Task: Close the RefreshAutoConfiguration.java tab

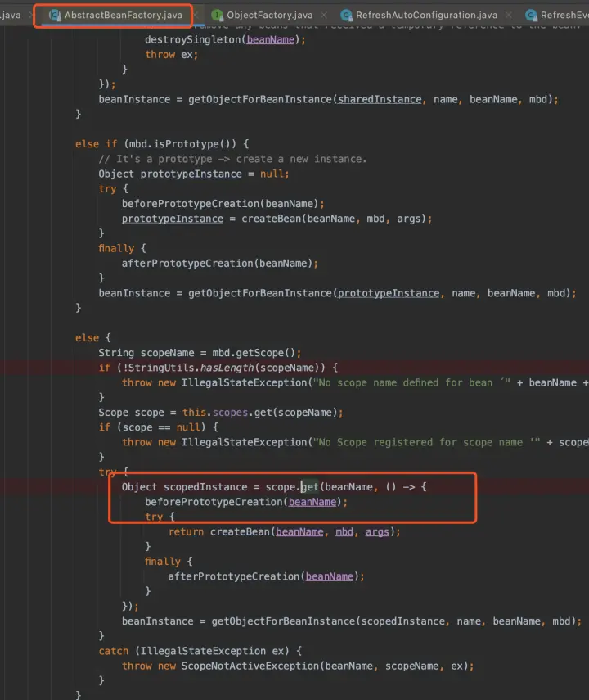Action: (x=508, y=16)
